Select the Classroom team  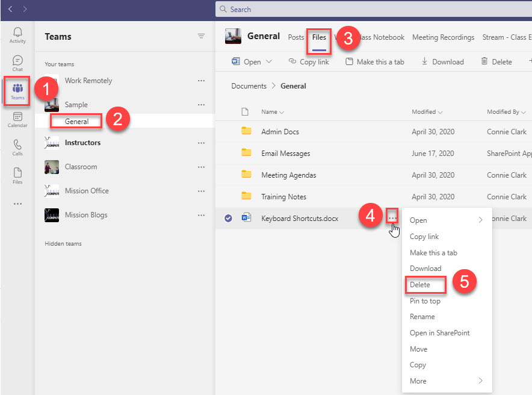[x=81, y=167]
